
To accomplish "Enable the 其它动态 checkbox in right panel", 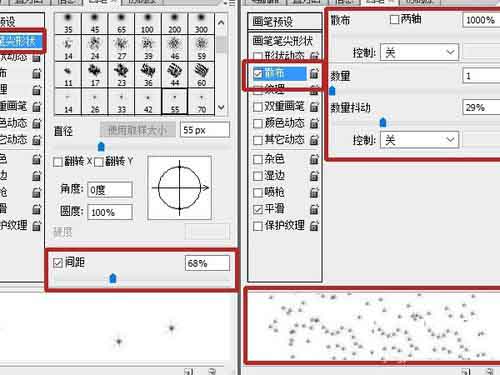I will [258, 140].
